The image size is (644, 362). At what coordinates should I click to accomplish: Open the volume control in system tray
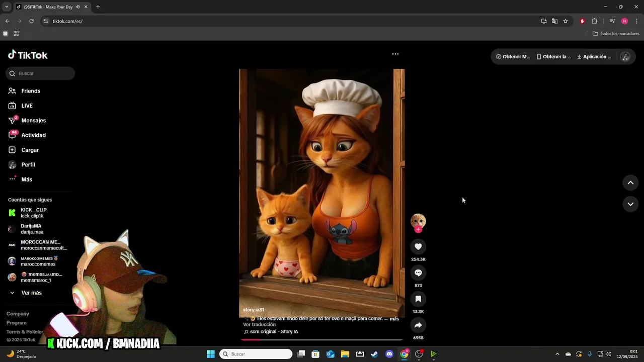(608, 354)
